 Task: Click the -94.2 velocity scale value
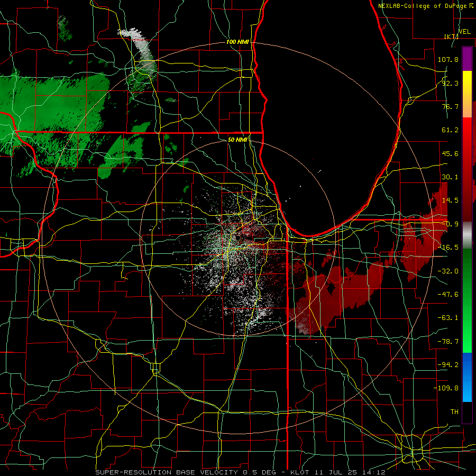click(x=448, y=365)
